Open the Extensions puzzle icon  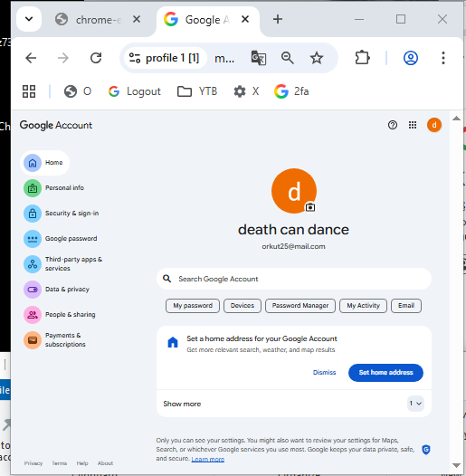[x=362, y=58]
